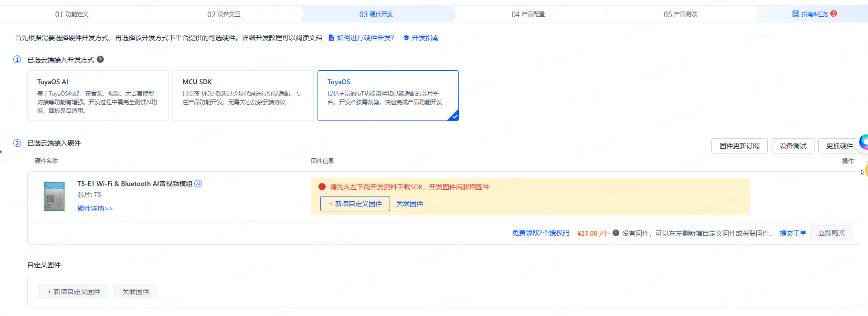868x316 pixels.
Task: Click the T5-E1 Wi-Fi & Bluetooth module name
Action: point(135,184)
